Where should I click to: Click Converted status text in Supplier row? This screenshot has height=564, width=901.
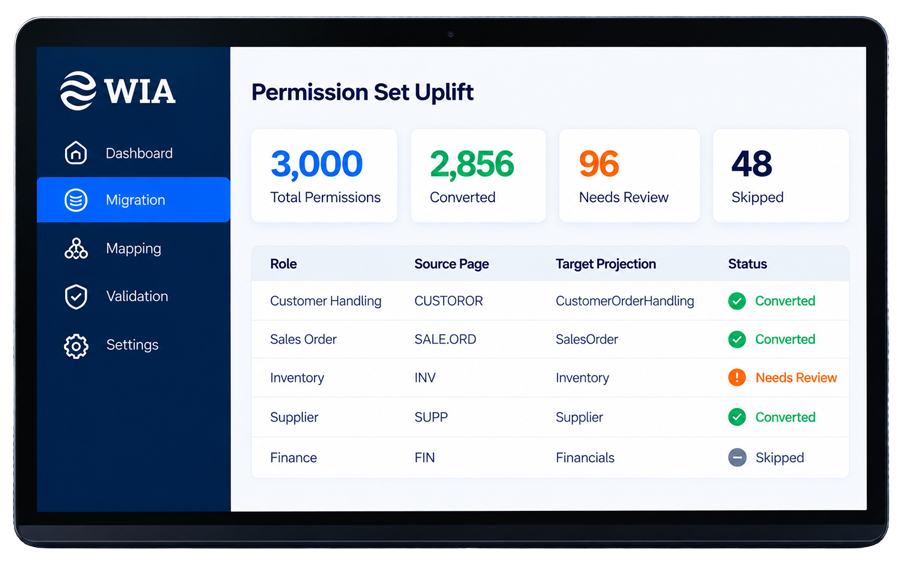pos(785,418)
